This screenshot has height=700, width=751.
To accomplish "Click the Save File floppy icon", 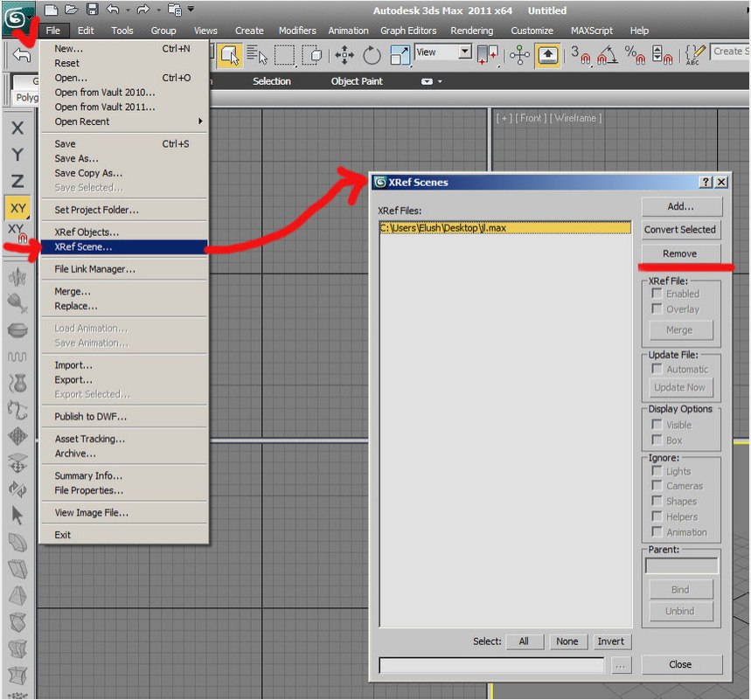I will click(92, 10).
